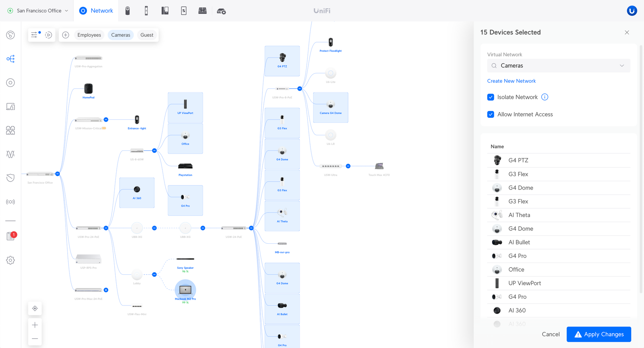
Task: Collapse the USW-Mission-Critical branch
Action: (106, 120)
